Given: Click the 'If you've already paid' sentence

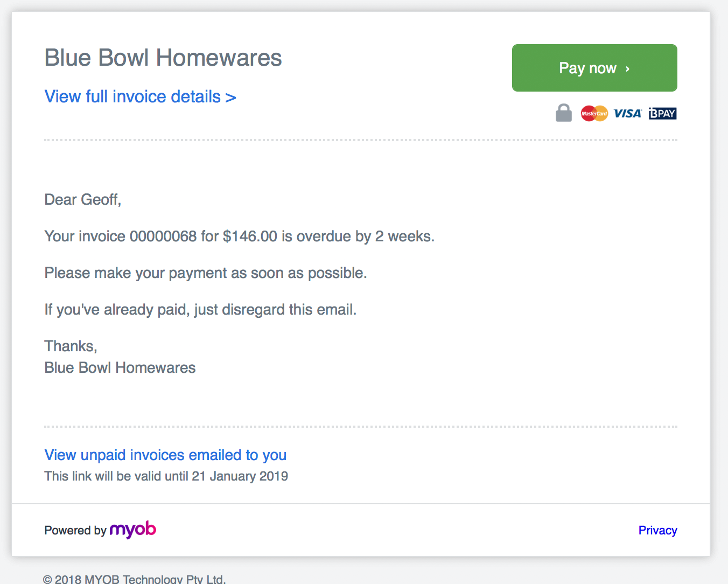Looking at the screenshot, I should [200, 310].
